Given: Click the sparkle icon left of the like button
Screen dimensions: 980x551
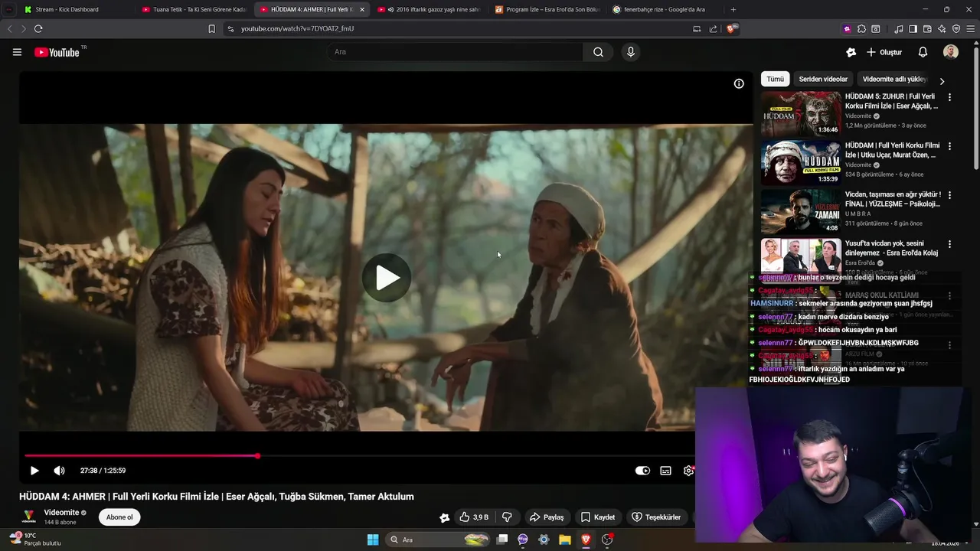Looking at the screenshot, I should click(x=445, y=517).
